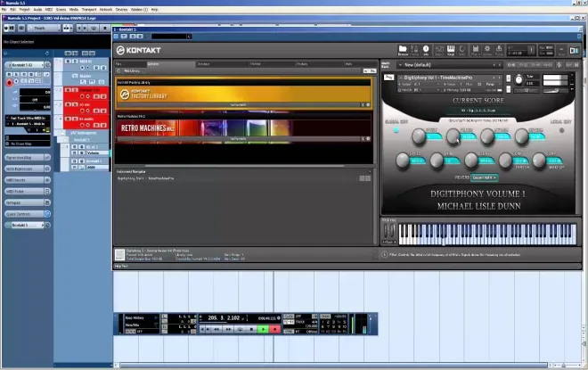Screen dimensions: 588x370
Task: Solo the MIDI 01 track
Action: (x=74, y=62)
